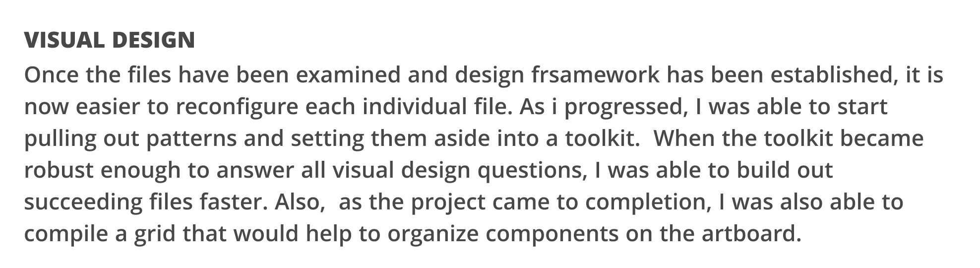Image resolution: width=980 pixels, height=268 pixels.
Task: Click the misspelled word "frsamework"
Action: pos(595,75)
